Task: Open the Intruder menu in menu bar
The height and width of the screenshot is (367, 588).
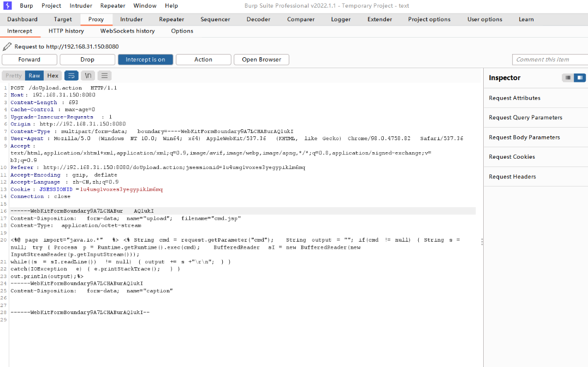Action: 81,5
